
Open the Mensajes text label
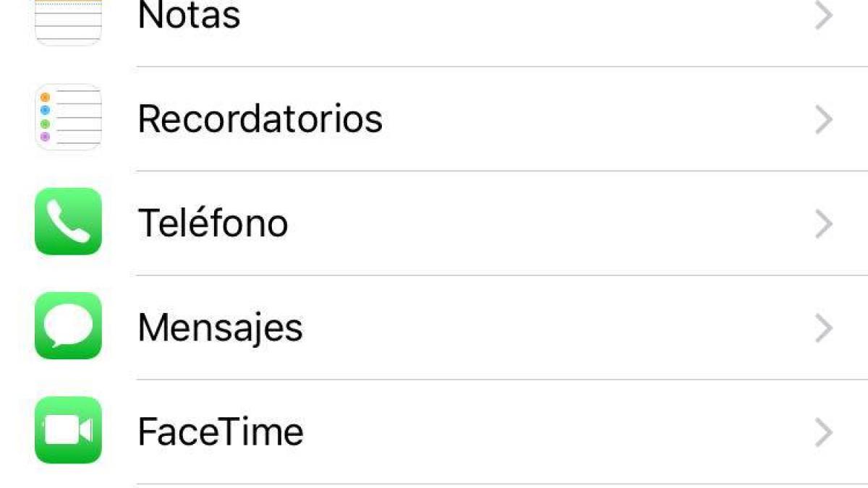220,329
